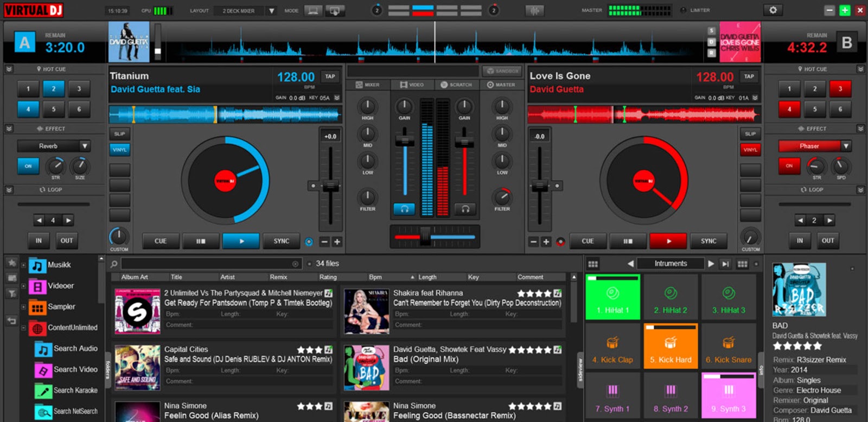This screenshot has height=422, width=868.
Task: Trigger the Kick Hard sample pad
Action: (671, 346)
